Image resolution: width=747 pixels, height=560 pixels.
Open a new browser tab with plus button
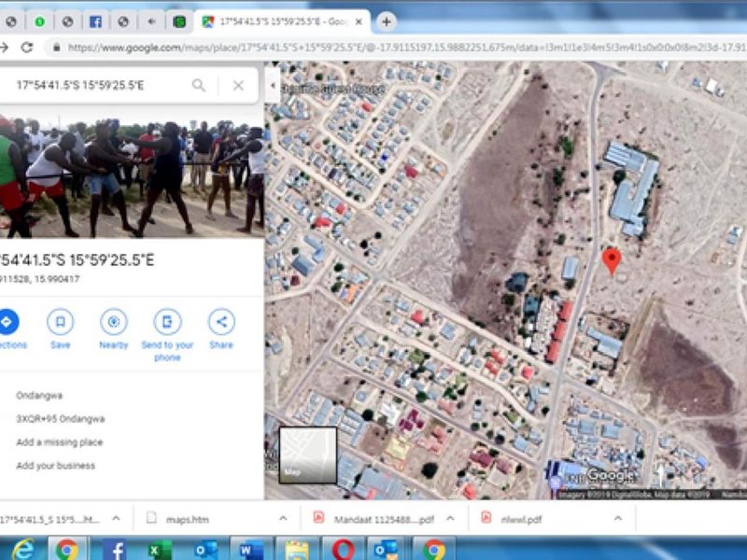click(387, 21)
